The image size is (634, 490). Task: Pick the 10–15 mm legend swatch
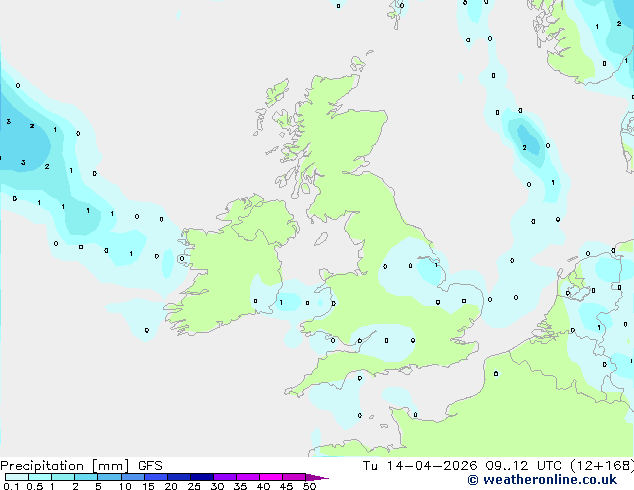[x=132, y=477]
